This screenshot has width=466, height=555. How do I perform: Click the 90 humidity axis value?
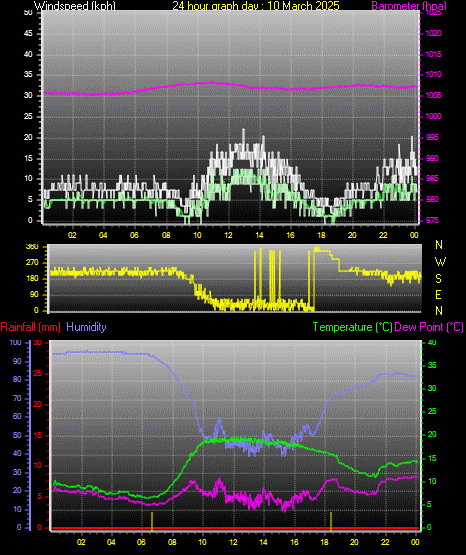(x=17, y=361)
